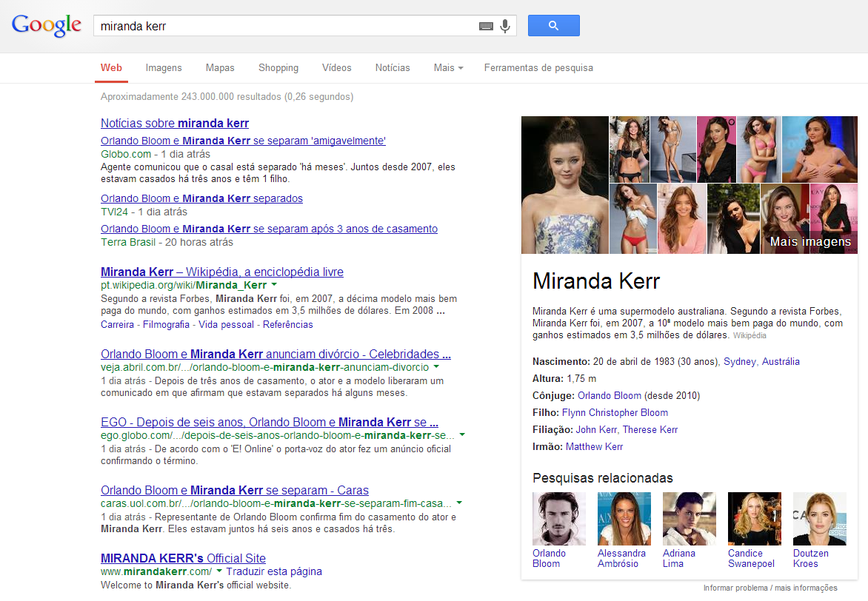Click the blue magnifier search button

click(553, 25)
